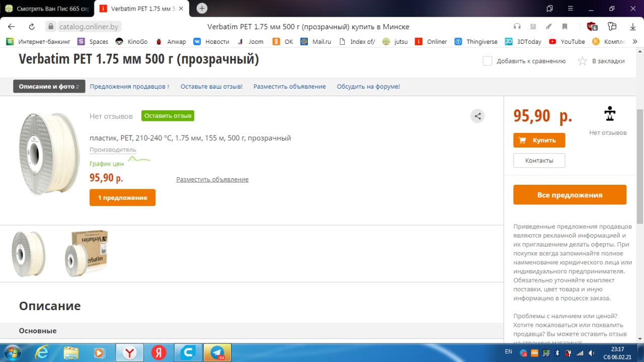644x362 pixels.
Task: Click the share icon
Action: [x=477, y=116]
